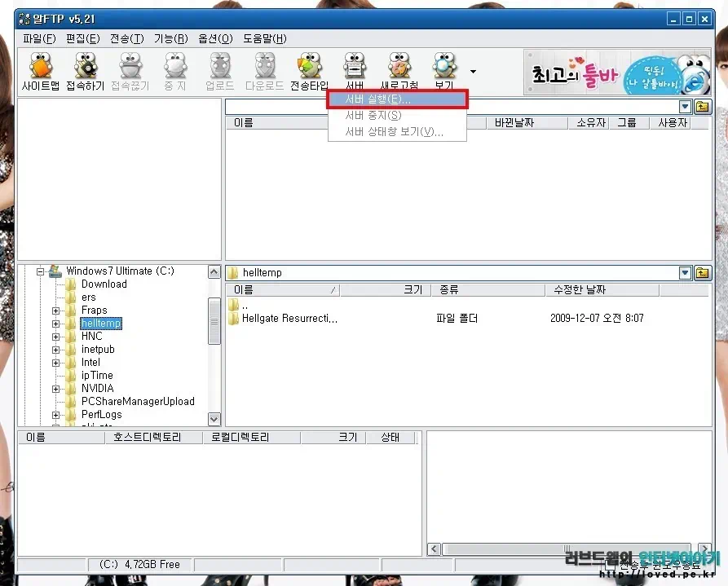Sort remote list by 그룹 column

point(629,123)
